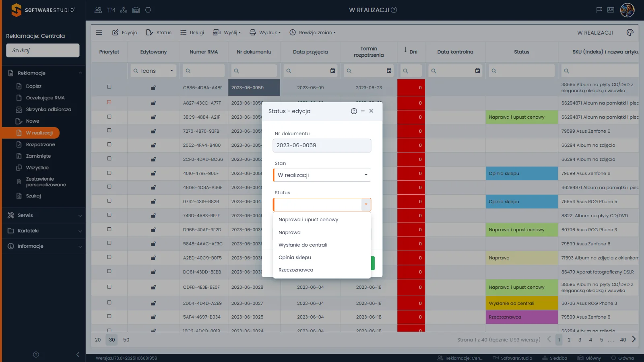The height and width of the screenshot is (362, 644).
Task: Click the Usługi toolbar button
Action: coord(192,33)
